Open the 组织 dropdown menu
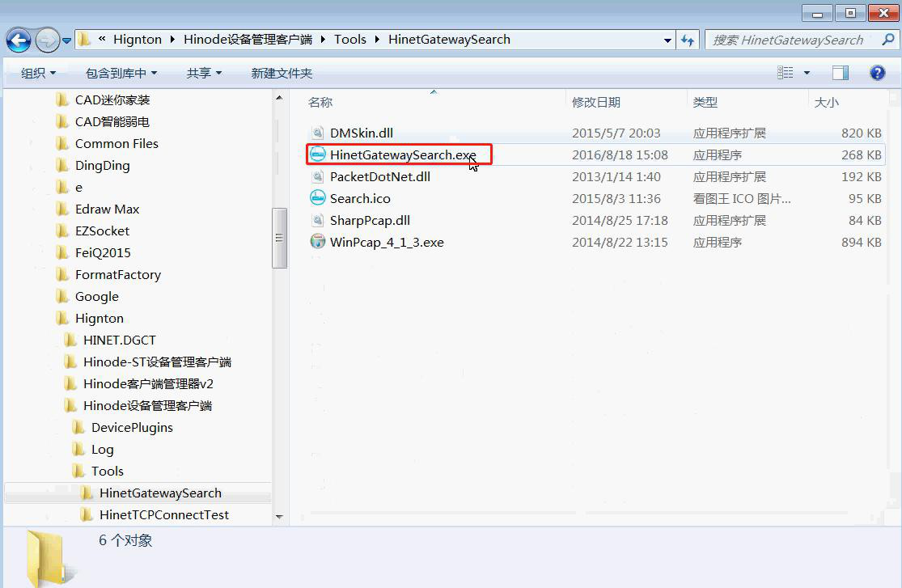Screen dimensions: 902x588 coord(39,73)
